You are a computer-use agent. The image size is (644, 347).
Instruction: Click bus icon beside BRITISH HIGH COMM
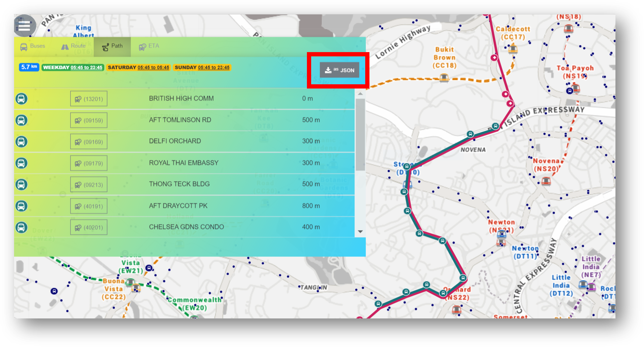coord(22,99)
